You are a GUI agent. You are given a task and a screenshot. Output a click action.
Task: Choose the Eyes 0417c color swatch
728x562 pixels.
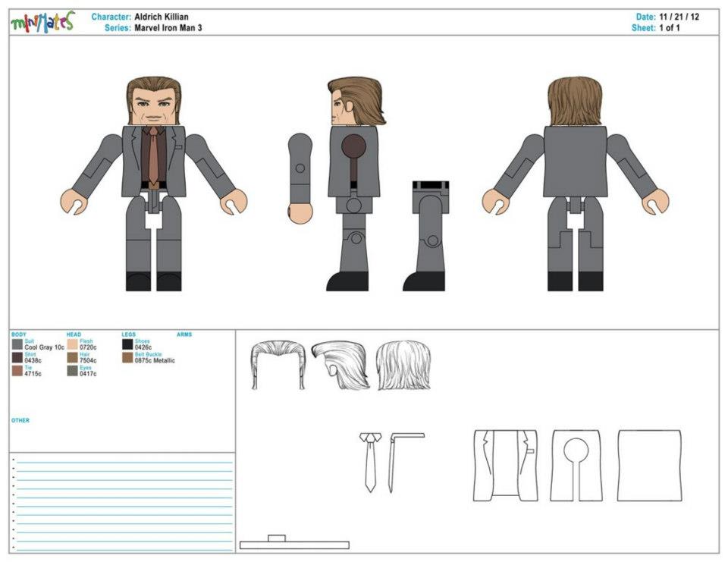72,371
